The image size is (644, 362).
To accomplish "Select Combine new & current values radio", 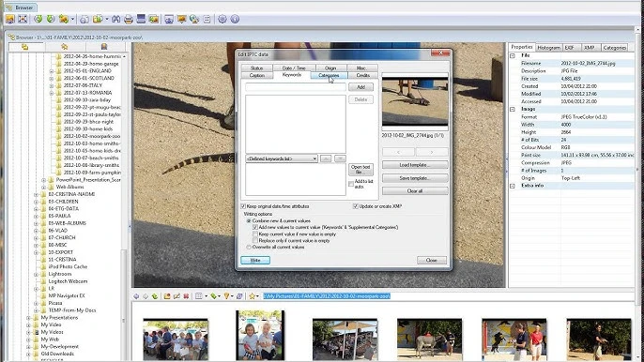I will tap(249, 220).
